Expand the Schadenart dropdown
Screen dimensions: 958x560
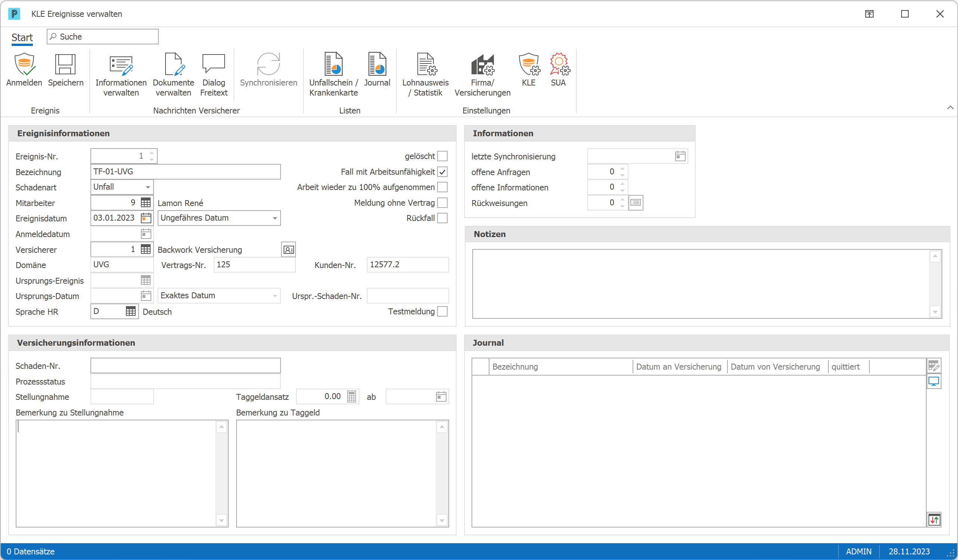[x=148, y=187]
